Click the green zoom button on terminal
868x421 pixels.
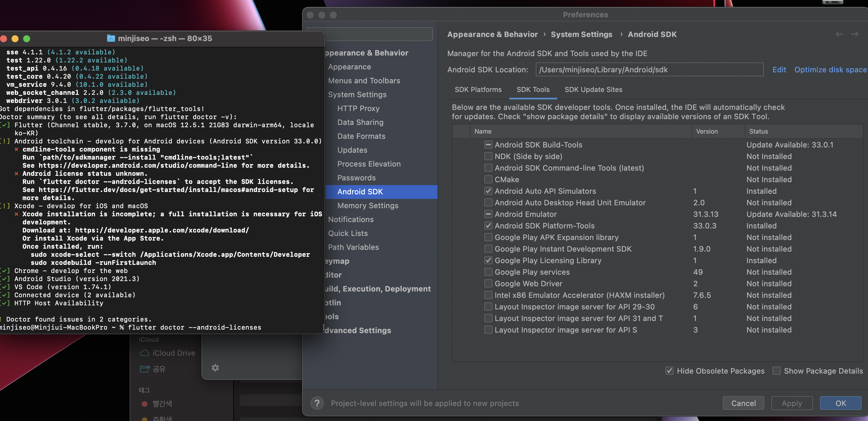coord(27,39)
